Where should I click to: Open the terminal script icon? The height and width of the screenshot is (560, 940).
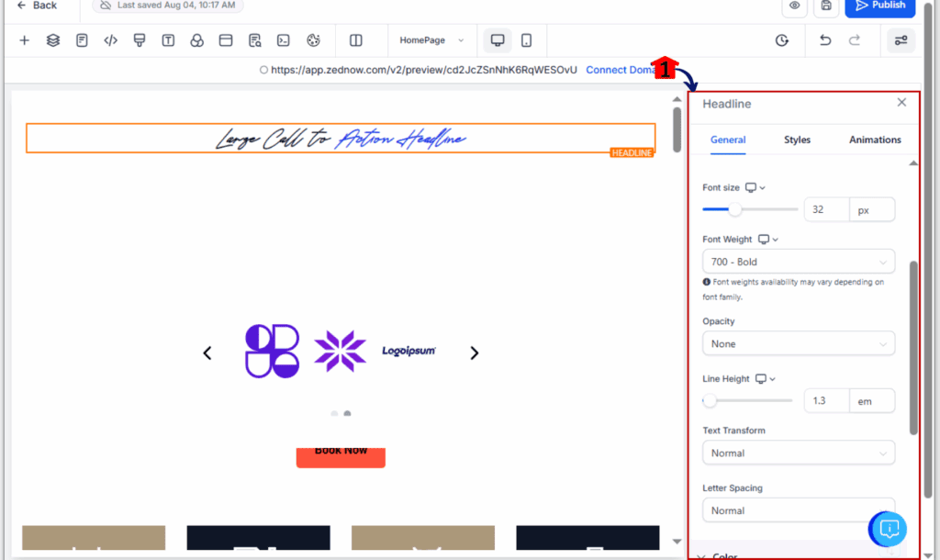pyautogui.click(x=283, y=40)
